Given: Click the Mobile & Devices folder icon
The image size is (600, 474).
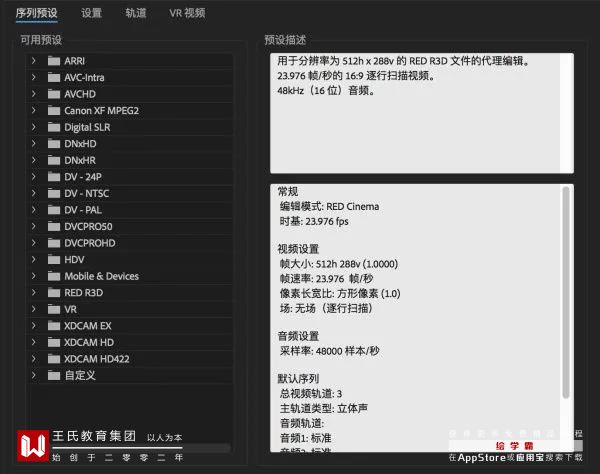Looking at the screenshot, I should (x=54, y=276).
